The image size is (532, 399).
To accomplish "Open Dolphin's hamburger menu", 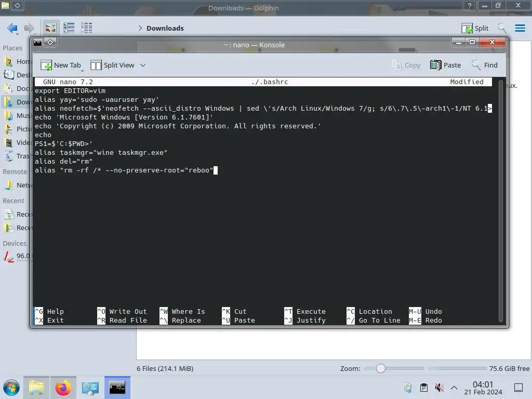I will [x=520, y=28].
